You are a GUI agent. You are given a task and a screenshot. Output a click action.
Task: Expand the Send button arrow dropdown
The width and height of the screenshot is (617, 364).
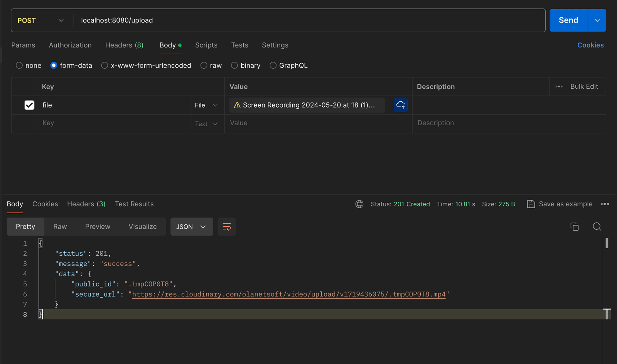597,20
